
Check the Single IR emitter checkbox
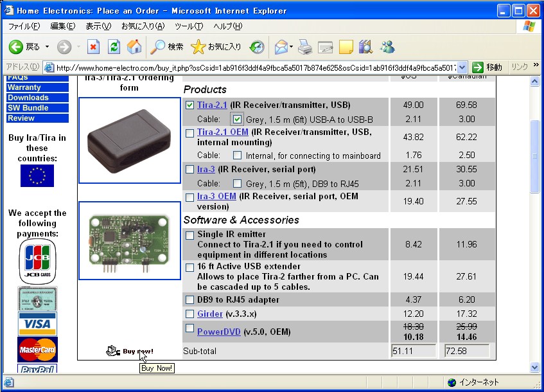coord(189,235)
